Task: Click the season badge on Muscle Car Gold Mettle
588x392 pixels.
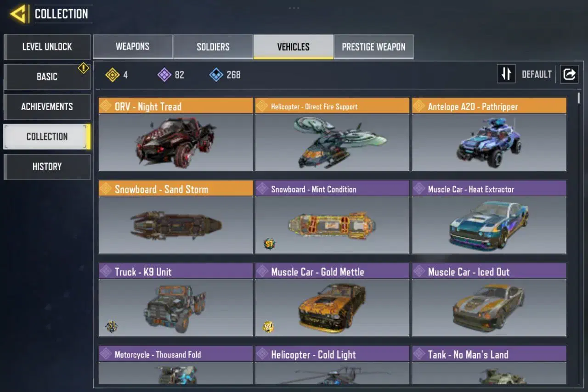Action: [x=268, y=326]
